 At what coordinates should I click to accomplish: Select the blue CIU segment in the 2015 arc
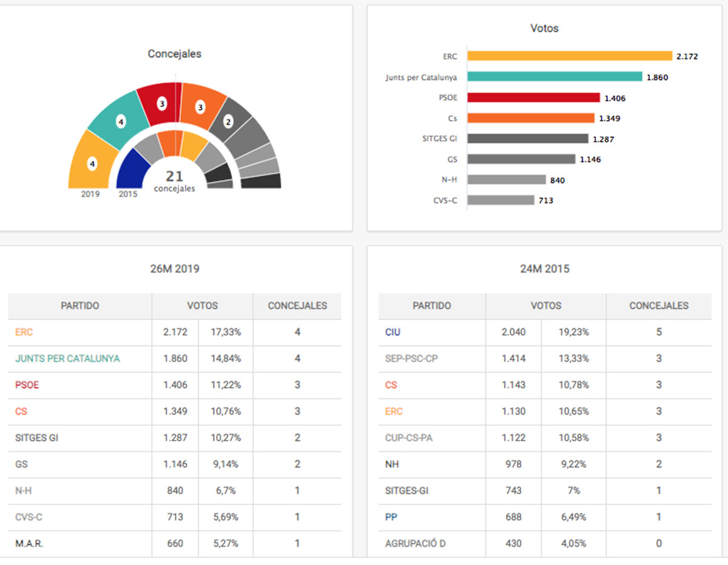(x=133, y=172)
